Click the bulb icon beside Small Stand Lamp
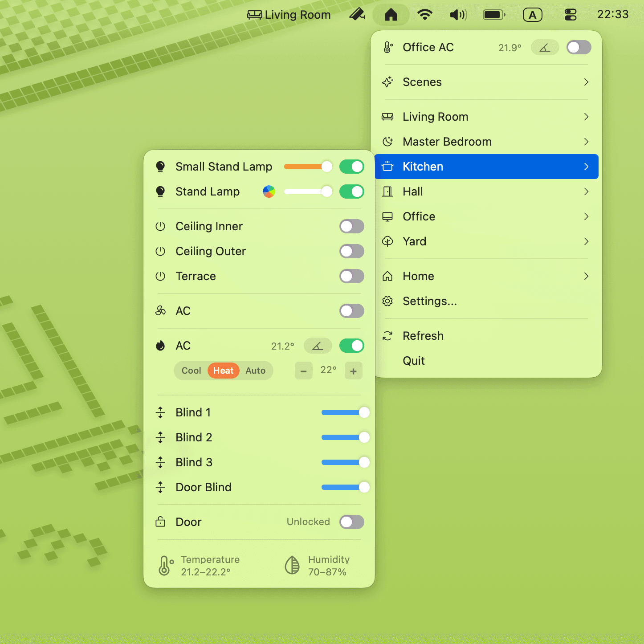This screenshot has width=644, height=644. [x=160, y=167]
